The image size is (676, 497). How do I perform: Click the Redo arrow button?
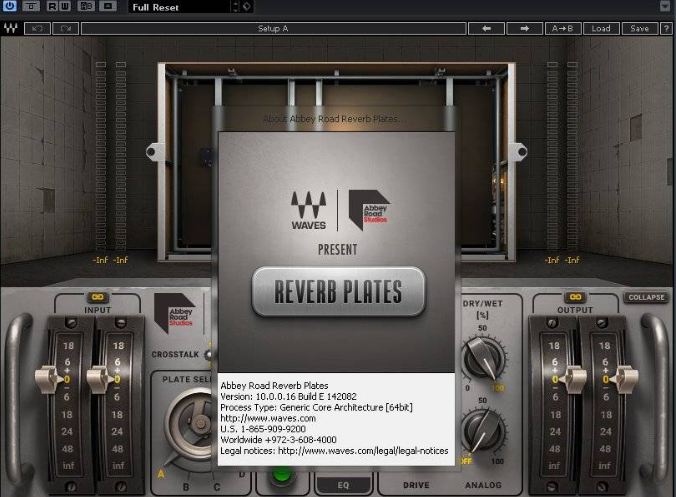(x=66, y=28)
